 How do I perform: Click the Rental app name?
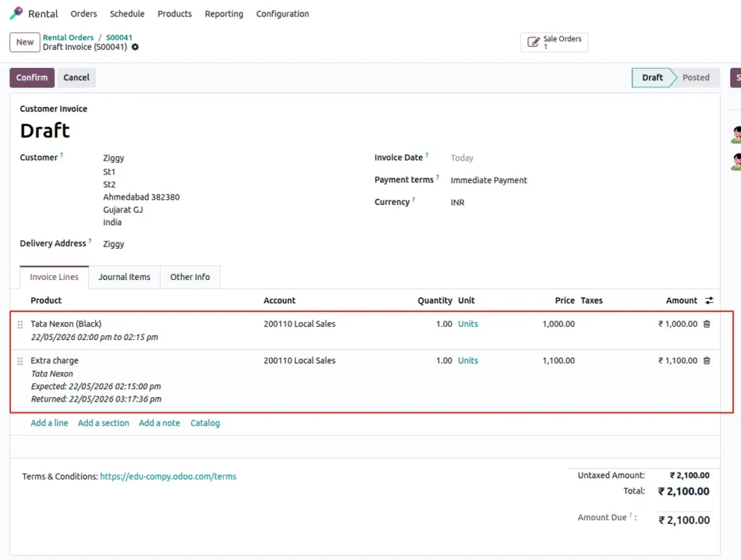click(43, 14)
